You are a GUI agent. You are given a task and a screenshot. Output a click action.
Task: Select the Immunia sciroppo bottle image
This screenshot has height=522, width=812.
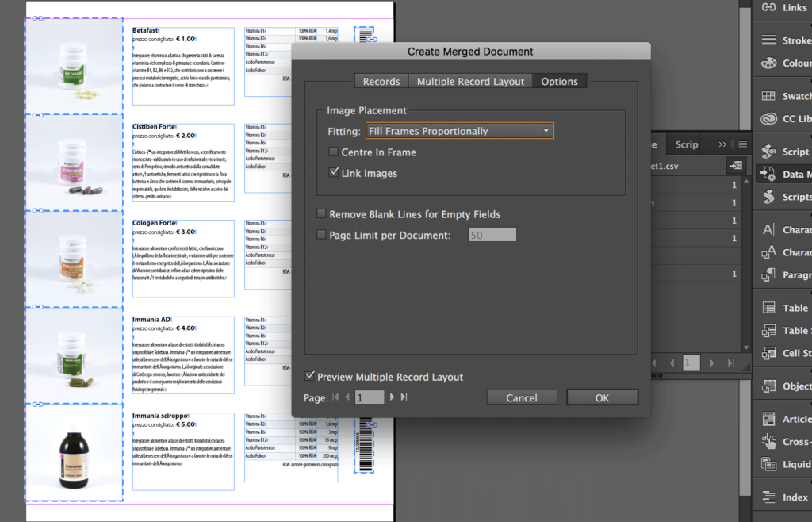pyautogui.click(x=74, y=452)
